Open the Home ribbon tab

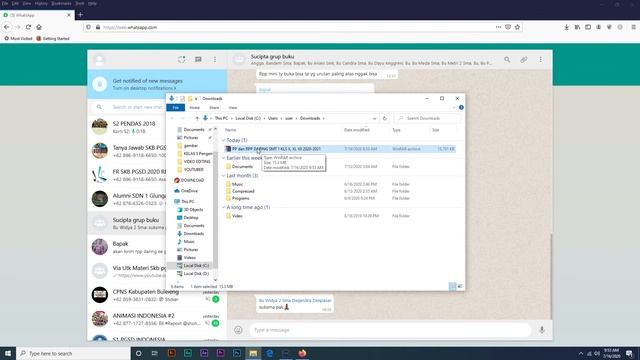pos(195,108)
